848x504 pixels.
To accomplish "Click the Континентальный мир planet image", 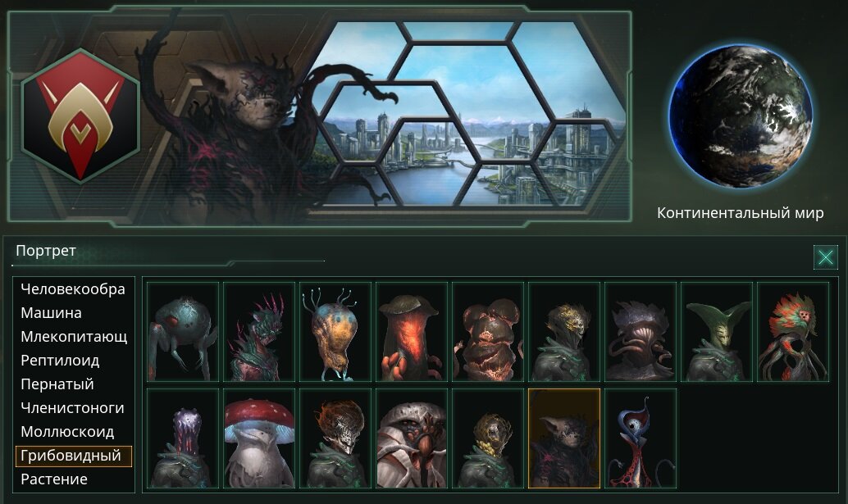I will 741,116.
